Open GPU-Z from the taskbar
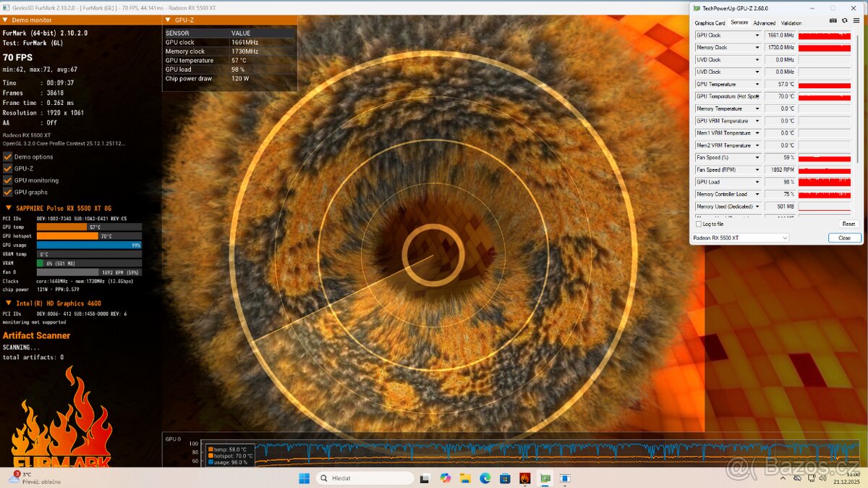This screenshot has width=868, height=488. (545, 478)
